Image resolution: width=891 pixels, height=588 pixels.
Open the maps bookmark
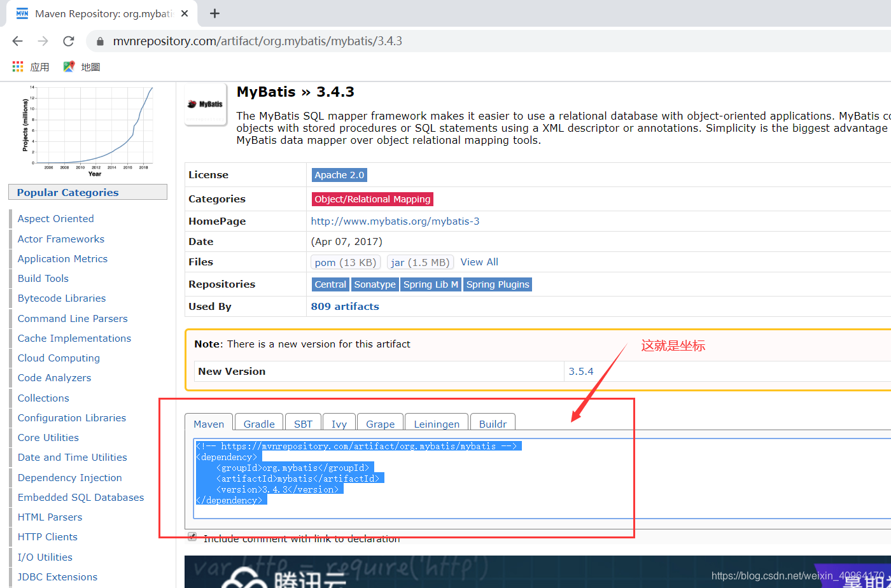pyautogui.click(x=81, y=67)
